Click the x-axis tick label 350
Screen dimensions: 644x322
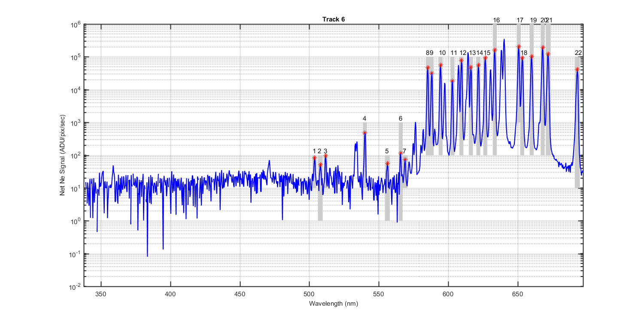pyautogui.click(x=101, y=295)
